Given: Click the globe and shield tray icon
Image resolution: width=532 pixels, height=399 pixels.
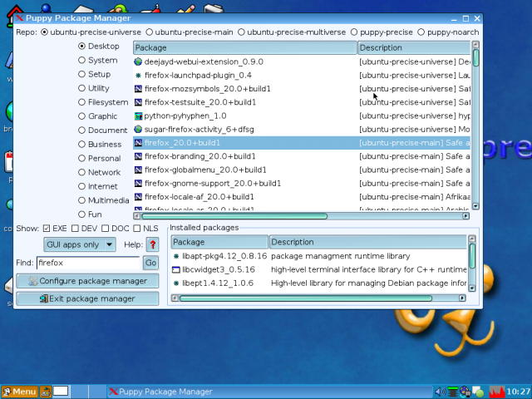Looking at the screenshot, I should (465, 392).
